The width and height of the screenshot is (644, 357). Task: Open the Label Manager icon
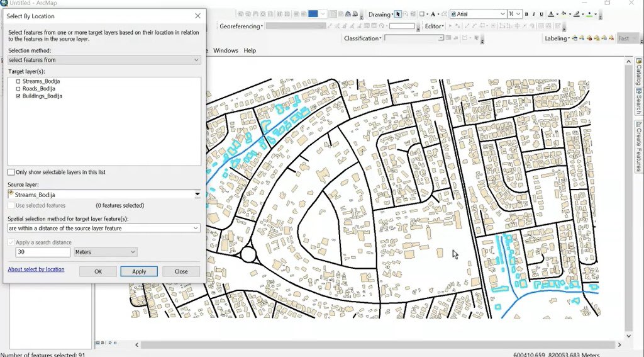(575, 38)
